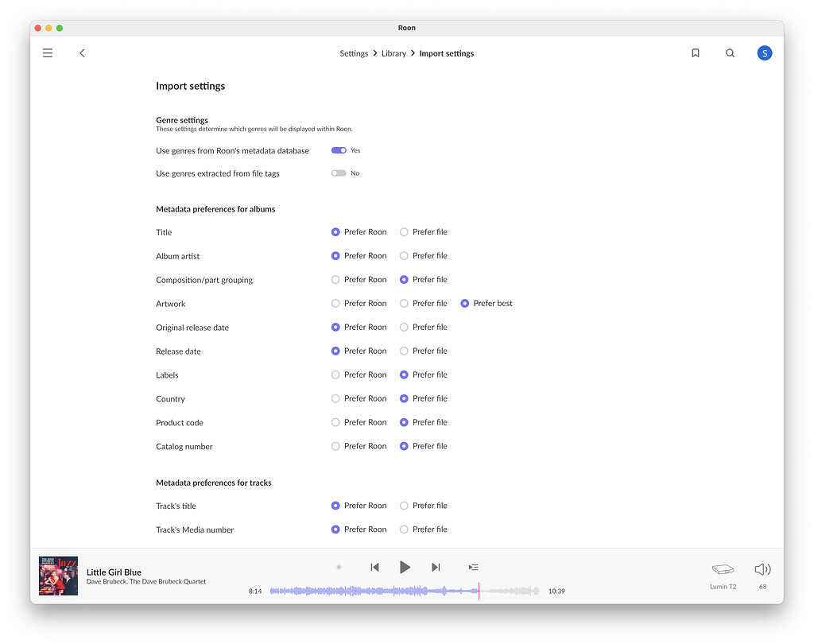Open the hamburger menu

[48, 52]
